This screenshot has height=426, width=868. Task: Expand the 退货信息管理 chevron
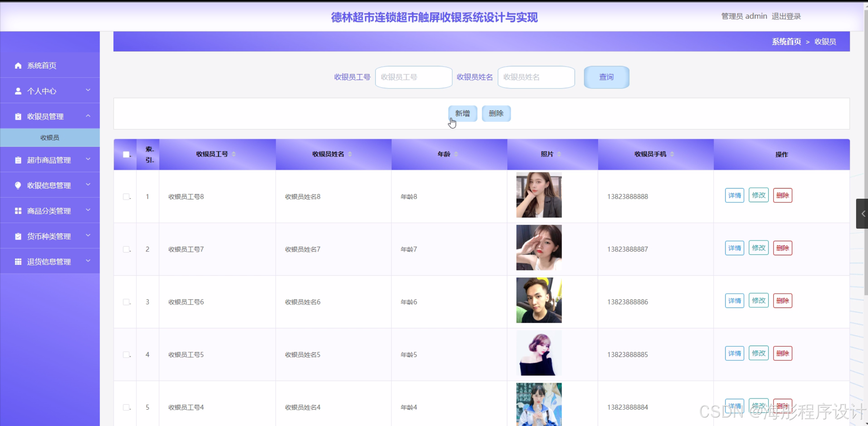pos(88,261)
